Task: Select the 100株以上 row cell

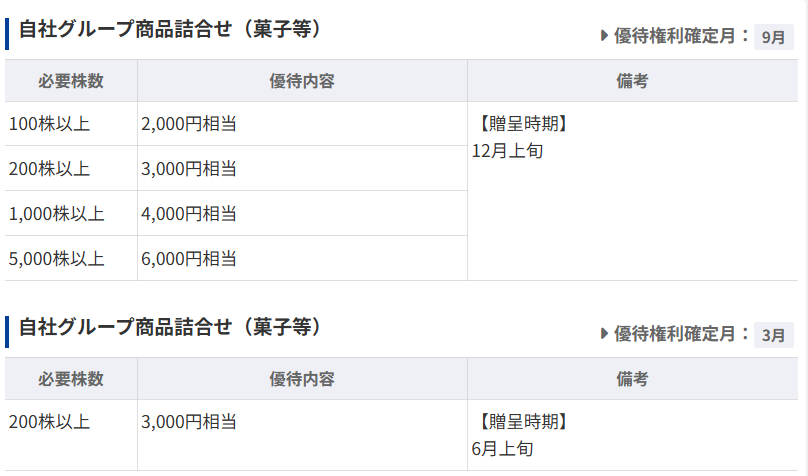Action: [49, 125]
